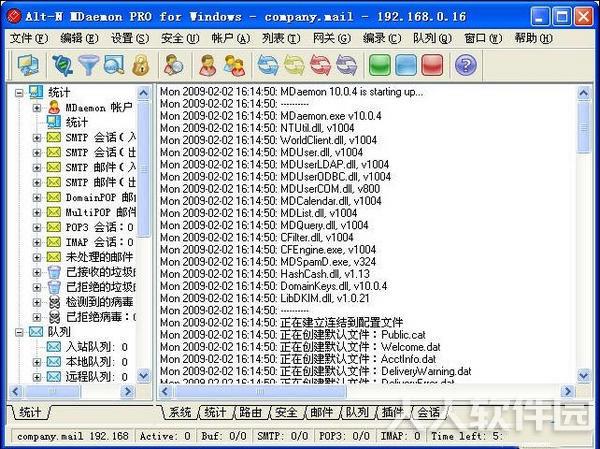Open the 帮助(H) menu

pos(534,38)
